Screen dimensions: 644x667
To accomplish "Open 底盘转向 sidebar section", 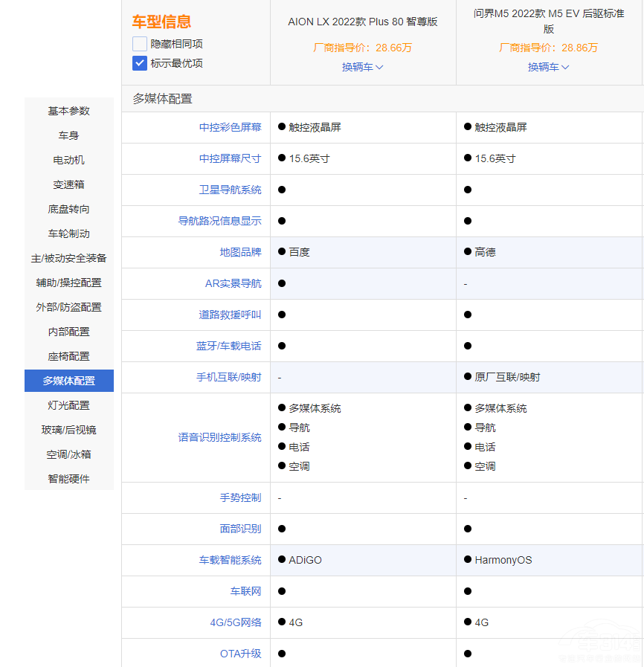I will (x=68, y=209).
